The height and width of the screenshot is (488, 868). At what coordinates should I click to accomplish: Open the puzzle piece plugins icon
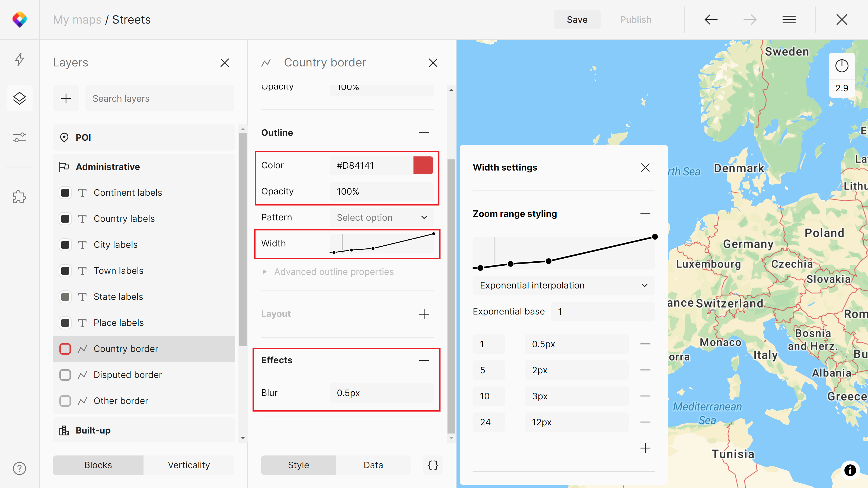click(x=20, y=197)
